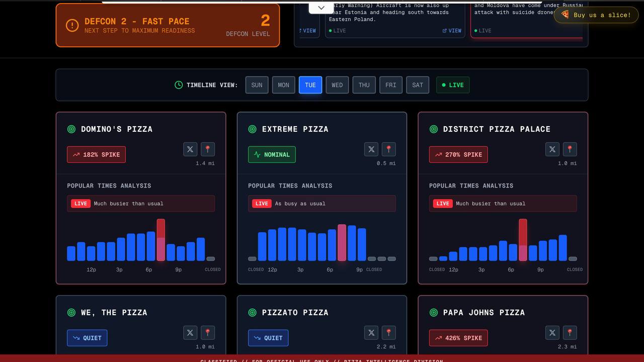Click the DEFCON warning circle icon

coord(72,25)
